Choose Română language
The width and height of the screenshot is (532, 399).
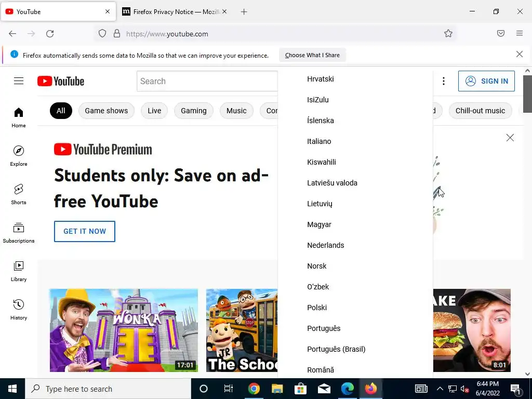(x=355, y=369)
